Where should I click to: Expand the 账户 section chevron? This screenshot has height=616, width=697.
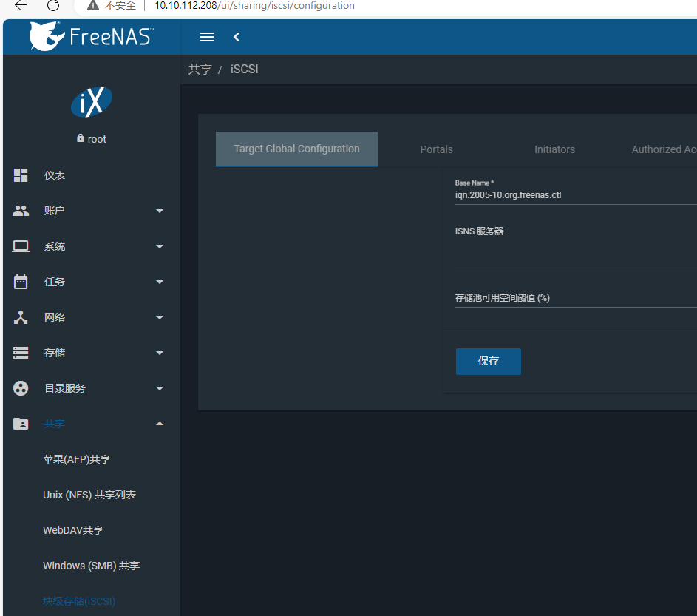click(x=159, y=210)
